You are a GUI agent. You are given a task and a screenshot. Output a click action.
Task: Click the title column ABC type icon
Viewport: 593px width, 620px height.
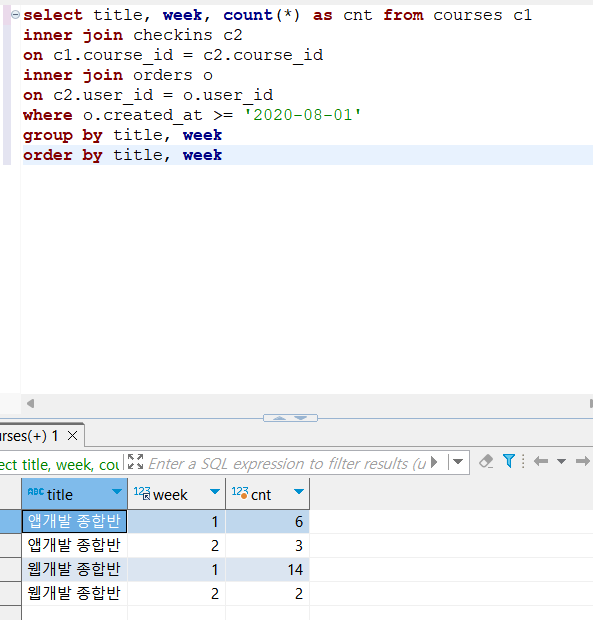click(x=36, y=491)
